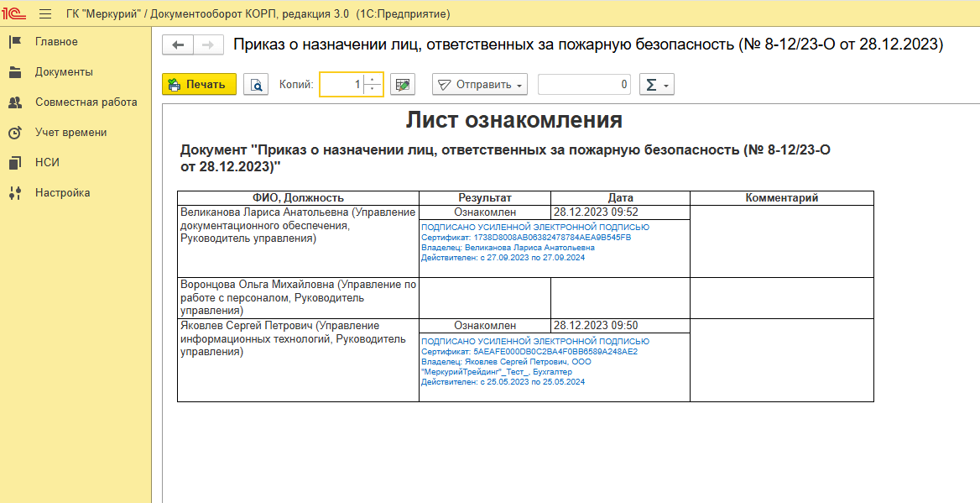This screenshot has height=503, width=980.
Task: Click the Учет времени clock icon
Action: click(x=15, y=133)
